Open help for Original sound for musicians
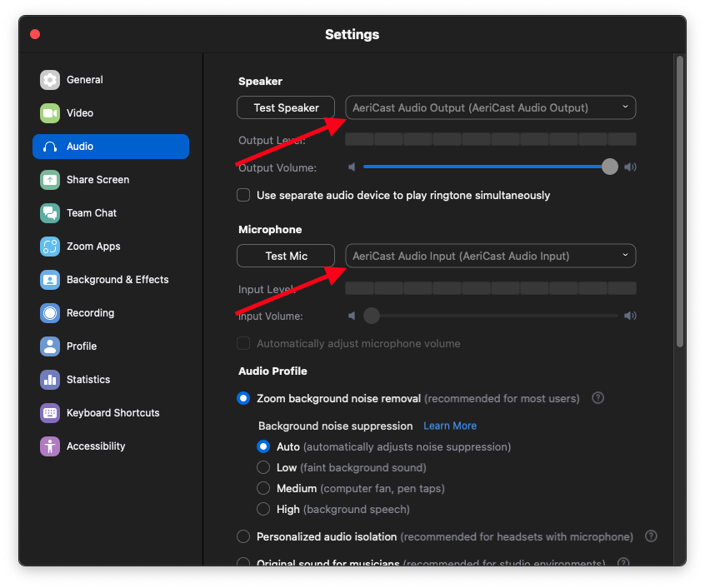The image size is (705, 588). (x=623, y=562)
